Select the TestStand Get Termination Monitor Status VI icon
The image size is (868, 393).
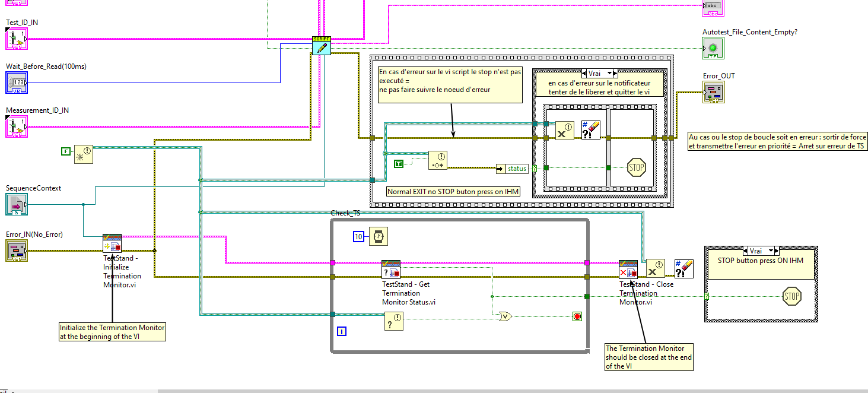click(x=391, y=270)
